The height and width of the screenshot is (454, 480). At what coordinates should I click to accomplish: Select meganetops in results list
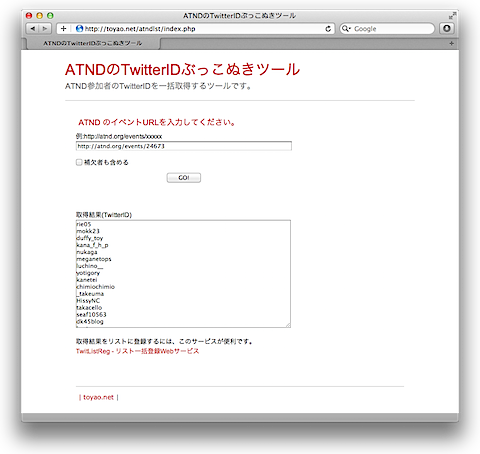click(94, 259)
